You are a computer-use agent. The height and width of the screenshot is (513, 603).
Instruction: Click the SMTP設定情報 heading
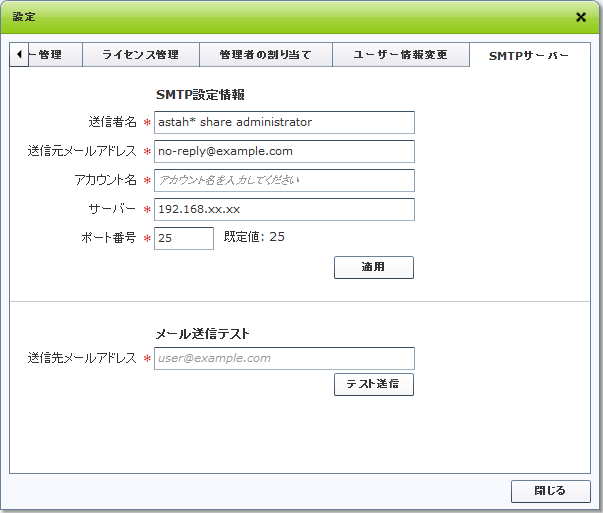200,95
